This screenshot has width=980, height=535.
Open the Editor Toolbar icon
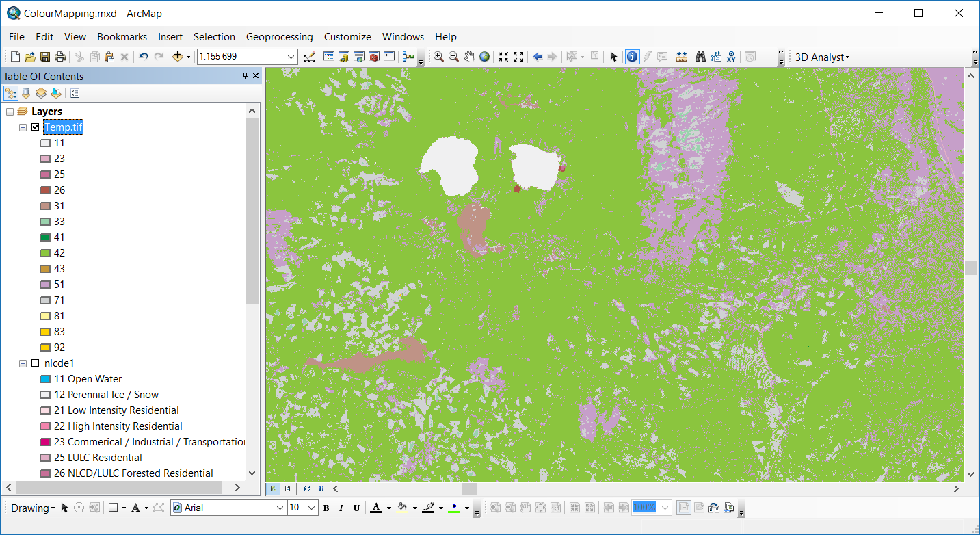point(310,57)
